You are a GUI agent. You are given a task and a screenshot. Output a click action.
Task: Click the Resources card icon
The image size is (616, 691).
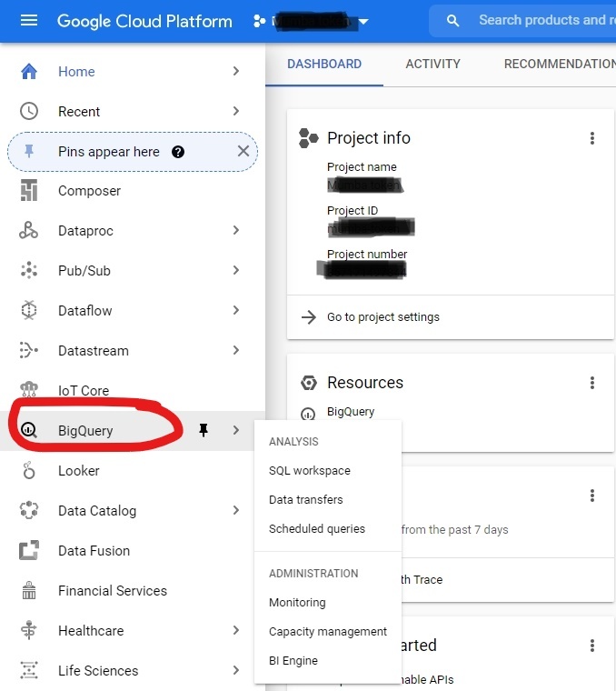309,383
